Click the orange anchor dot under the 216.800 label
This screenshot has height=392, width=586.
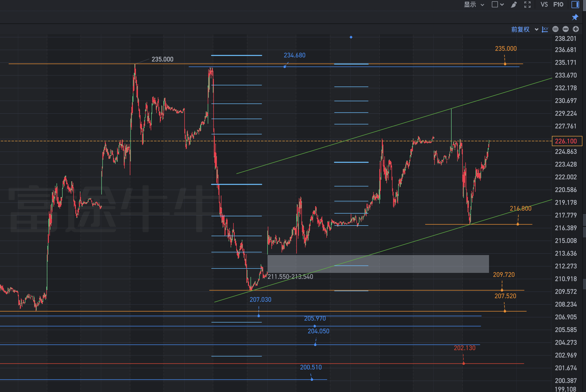point(518,224)
